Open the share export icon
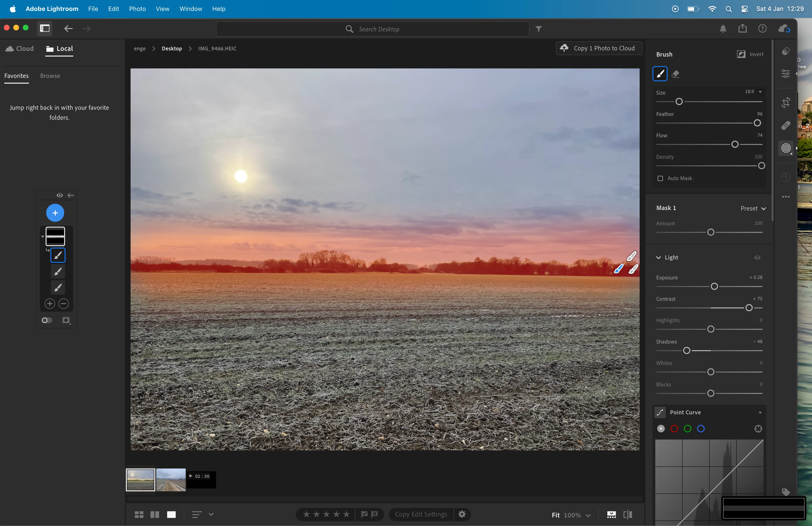The width and height of the screenshot is (812, 526). click(742, 29)
